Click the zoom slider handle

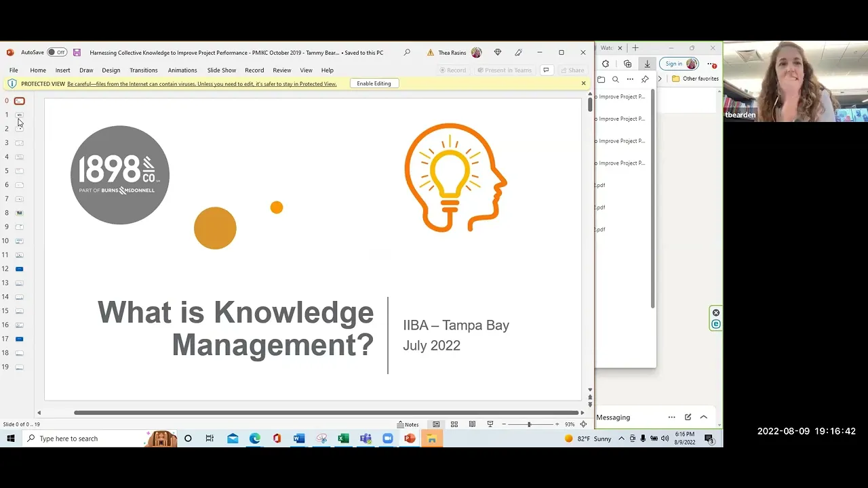[529, 424]
